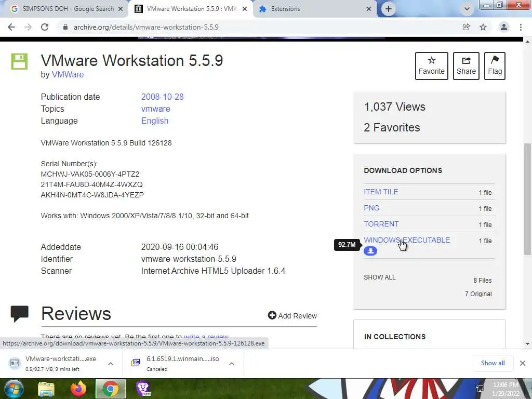Click the Add Review plus link
This screenshot has width=532, height=399.
click(x=292, y=315)
